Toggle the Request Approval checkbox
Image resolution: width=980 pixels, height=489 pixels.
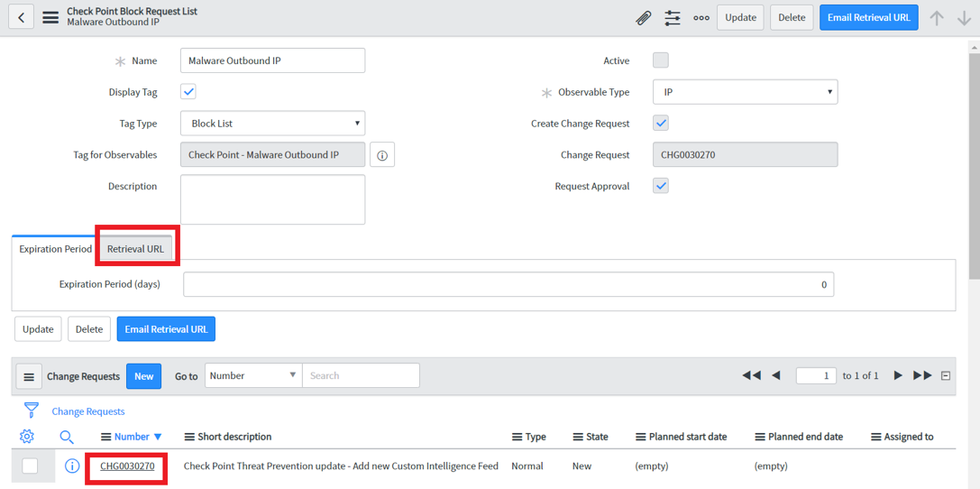click(x=661, y=186)
